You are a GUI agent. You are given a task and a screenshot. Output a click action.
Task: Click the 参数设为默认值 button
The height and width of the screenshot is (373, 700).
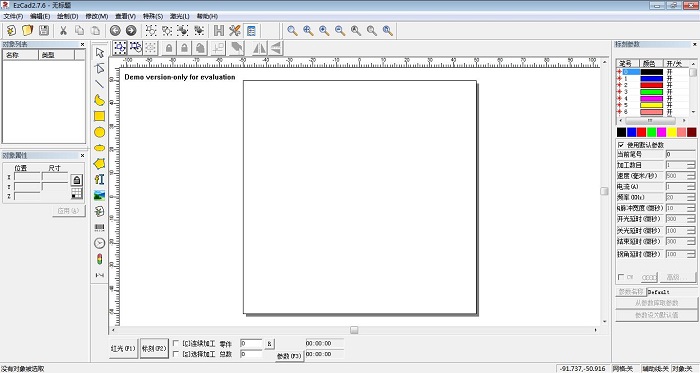tap(656, 315)
